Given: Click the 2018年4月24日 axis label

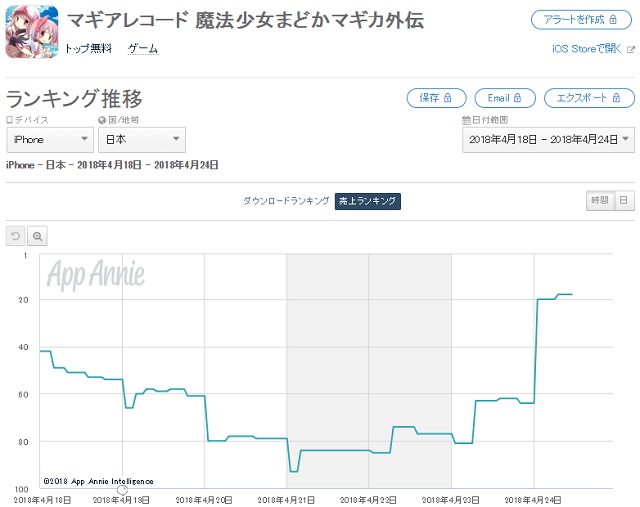Looking at the screenshot, I should (x=533, y=500).
